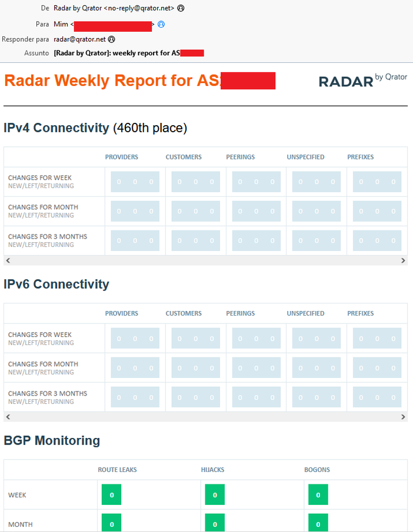Image resolution: width=413 pixels, height=532 pixels.
Task: Click the contact icon beside no-reply@qrator.net
Action: pyautogui.click(x=181, y=8)
